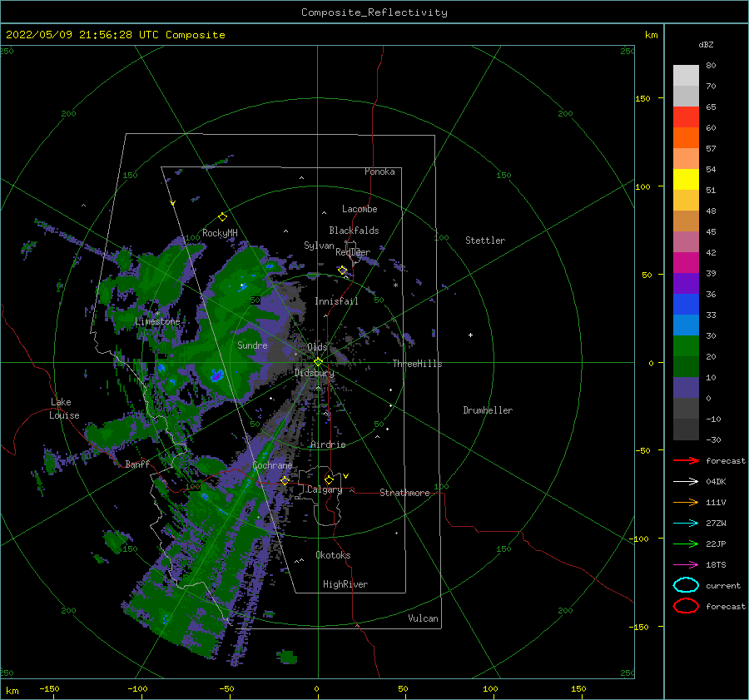Click the Sundre town label
The height and width of the screenshot is (700, 749).
coord(252,345)
